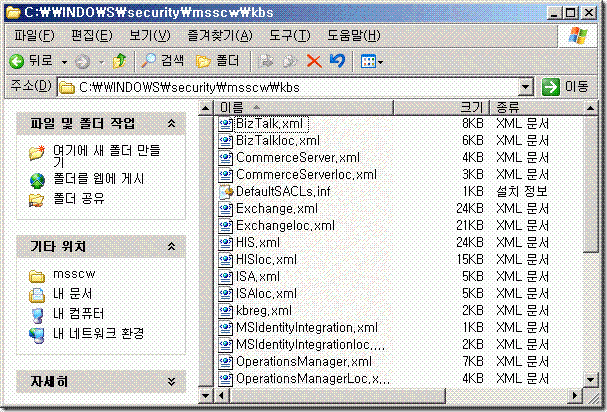Open the 도움말(H) menu

(x=354, y=36)
